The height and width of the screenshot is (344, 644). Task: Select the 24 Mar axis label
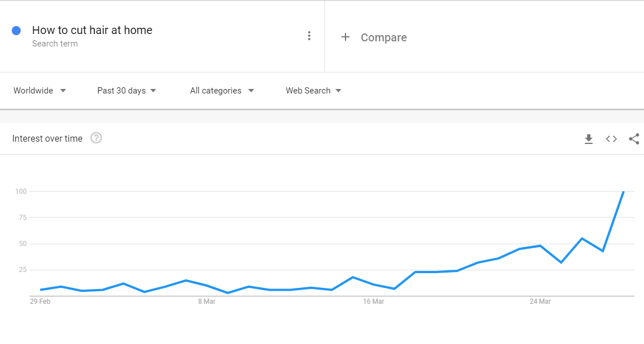pyautogui.click(x=540, y=301)
